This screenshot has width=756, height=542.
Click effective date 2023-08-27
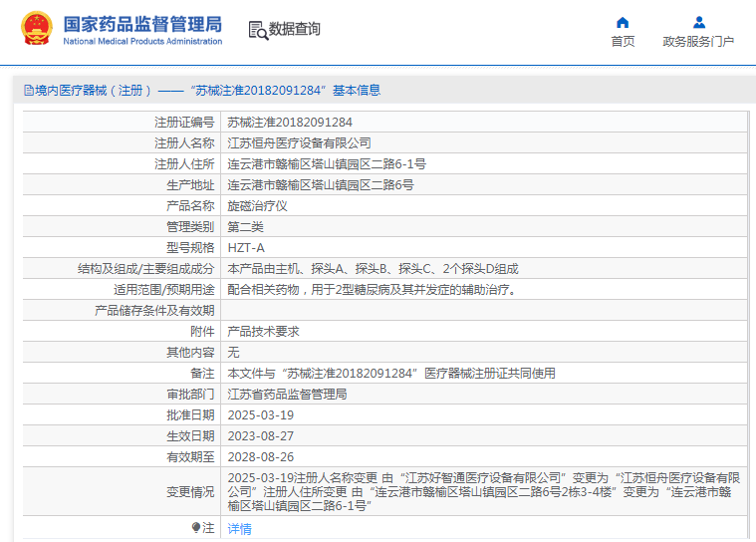pyautogui.click(x=260, y=436)
